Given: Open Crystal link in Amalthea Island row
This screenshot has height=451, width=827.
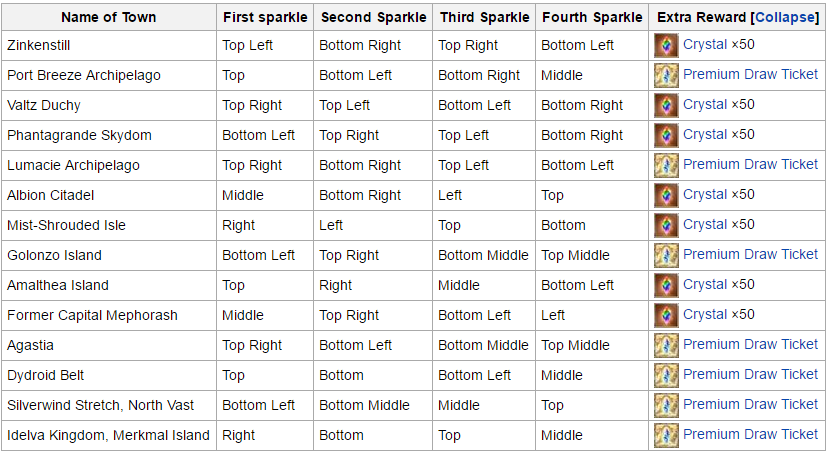Looking at the screenshot, I should [x=705, y=284].
